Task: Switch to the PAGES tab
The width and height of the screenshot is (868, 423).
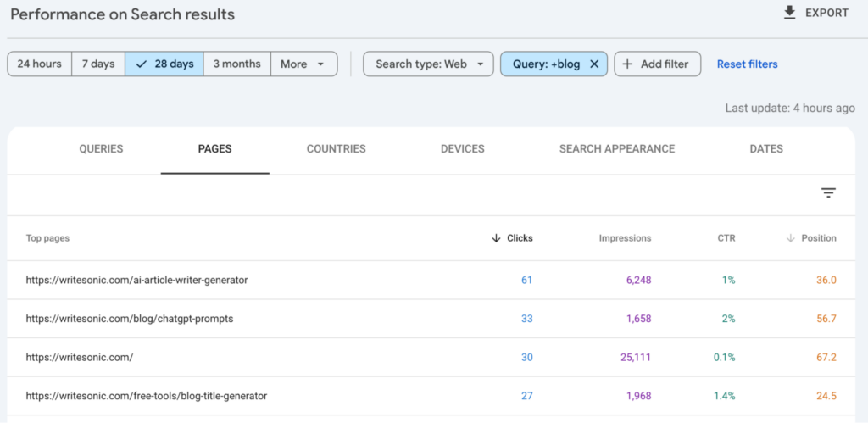Action: tap(214, 149)
